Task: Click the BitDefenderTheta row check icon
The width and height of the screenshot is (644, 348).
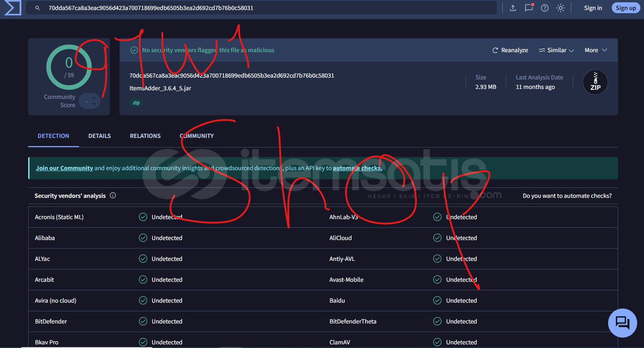Action: pos(437,321)
